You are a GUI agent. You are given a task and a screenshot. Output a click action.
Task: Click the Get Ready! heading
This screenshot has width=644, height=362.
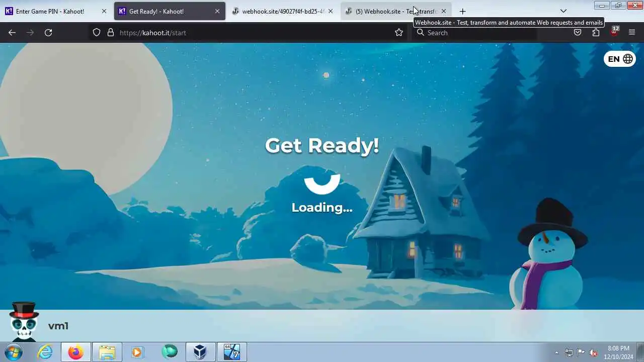click(x=322, y=145)
